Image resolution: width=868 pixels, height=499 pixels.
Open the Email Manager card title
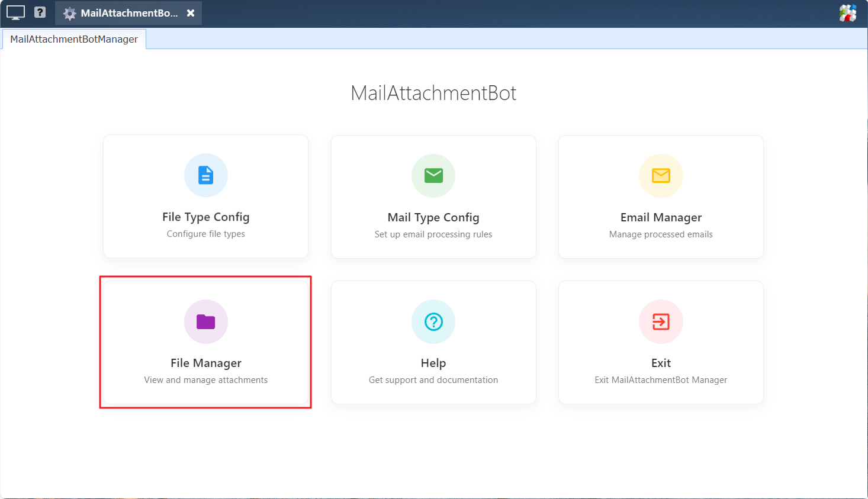[x=661, y=218]
